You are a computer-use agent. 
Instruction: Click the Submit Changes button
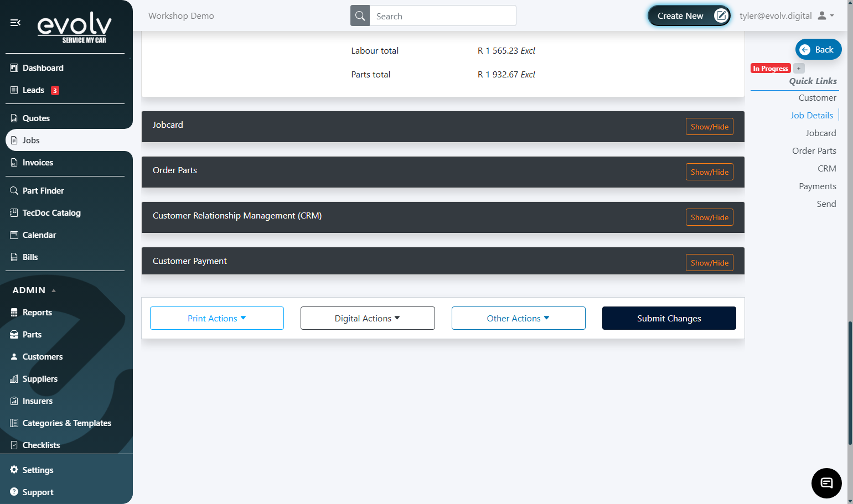click(x=669, y=318)
